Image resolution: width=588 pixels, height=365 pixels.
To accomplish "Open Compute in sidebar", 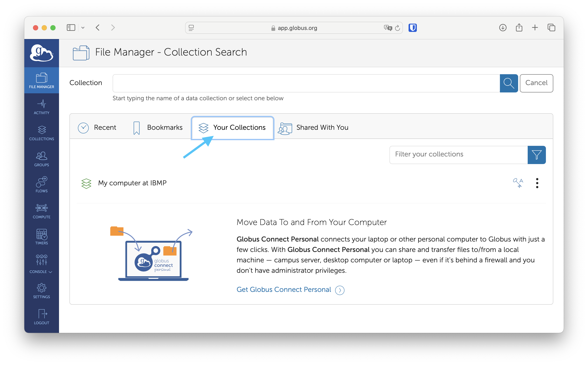I will (41, 211).
